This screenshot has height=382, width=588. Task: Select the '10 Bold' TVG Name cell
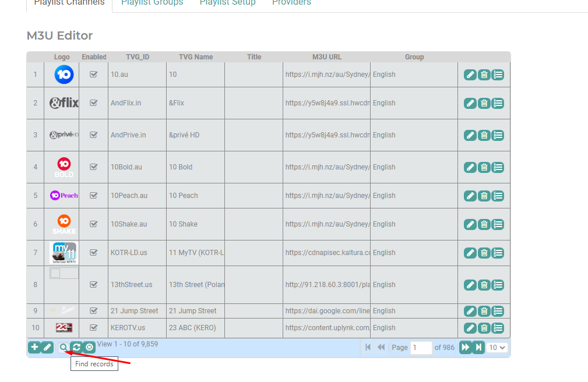point(195,167)
